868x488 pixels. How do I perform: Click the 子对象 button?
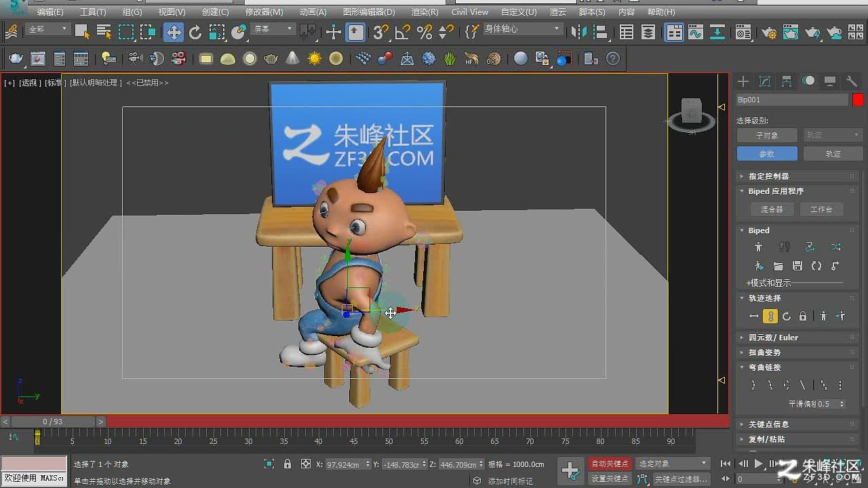[x=767, y=136]
